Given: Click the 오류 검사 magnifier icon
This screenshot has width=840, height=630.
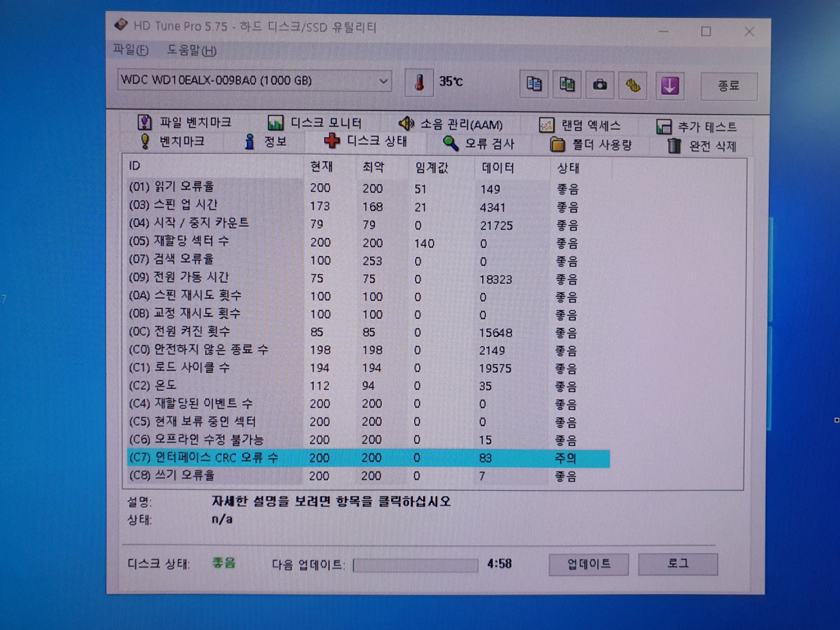Looking at the screenshot, I should [x=451, y=144].
